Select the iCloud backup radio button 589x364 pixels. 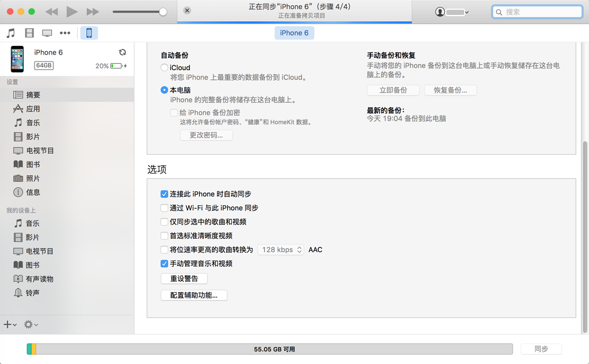(x=164, y=68)
